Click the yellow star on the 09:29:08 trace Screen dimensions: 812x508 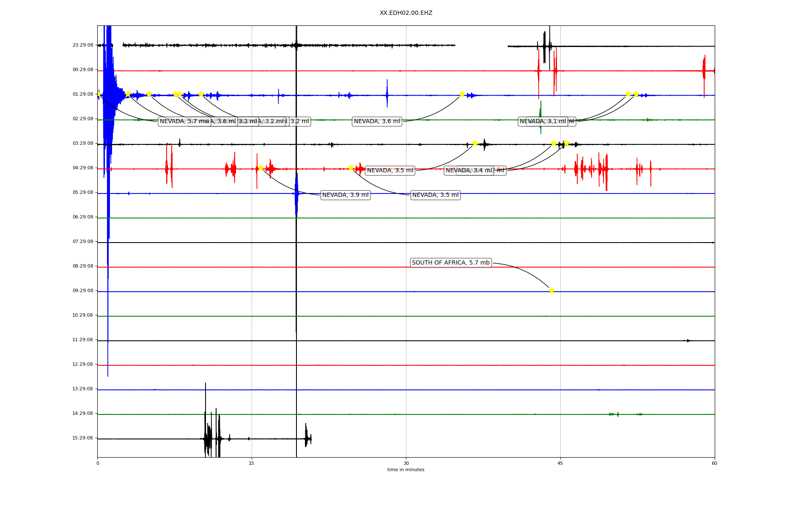[551, 290]
